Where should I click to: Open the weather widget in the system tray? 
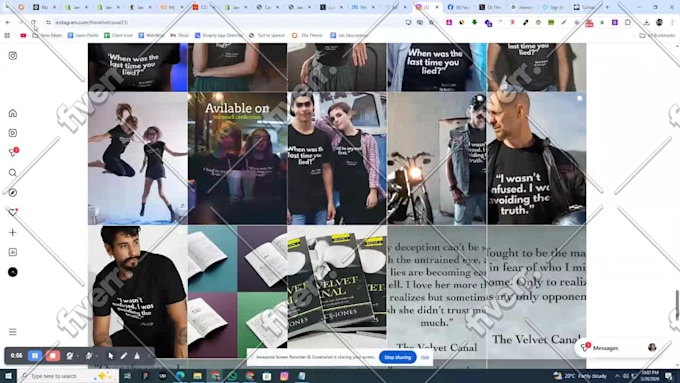pyautogui.click(x=579, y=376)
